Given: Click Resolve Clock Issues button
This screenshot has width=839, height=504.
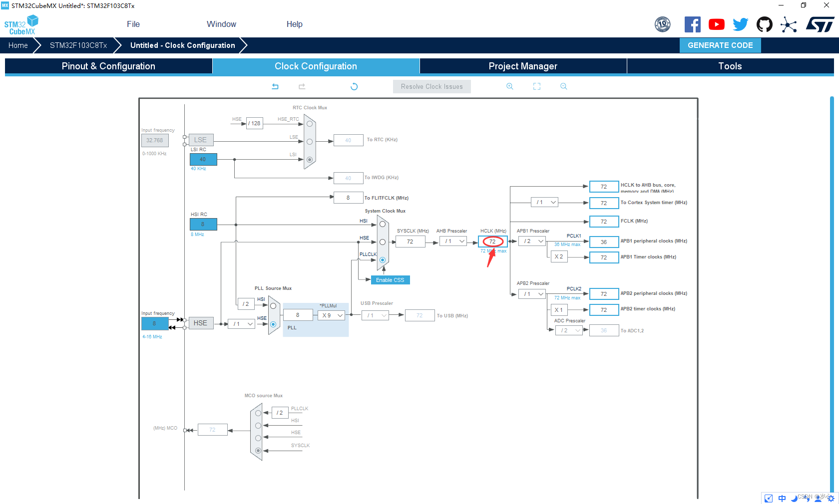Looking at the screenshot, I should pyautogui.click(x=432, y=86).
